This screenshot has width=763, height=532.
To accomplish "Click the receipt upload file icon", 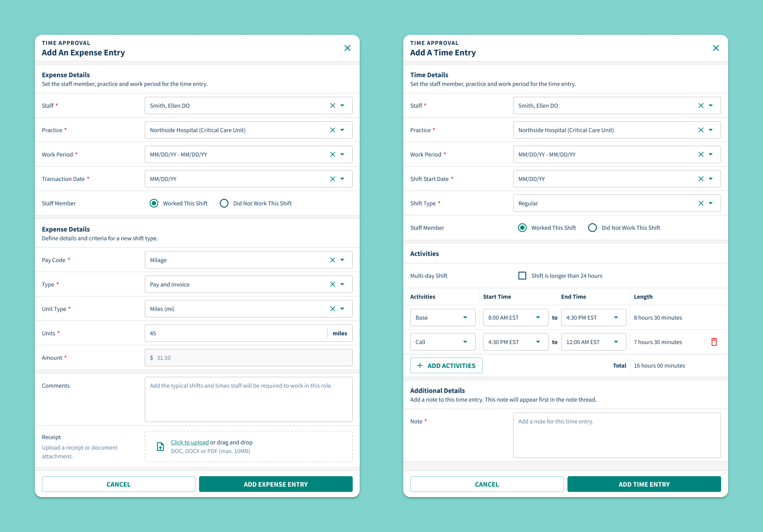I will click(160, 447).
